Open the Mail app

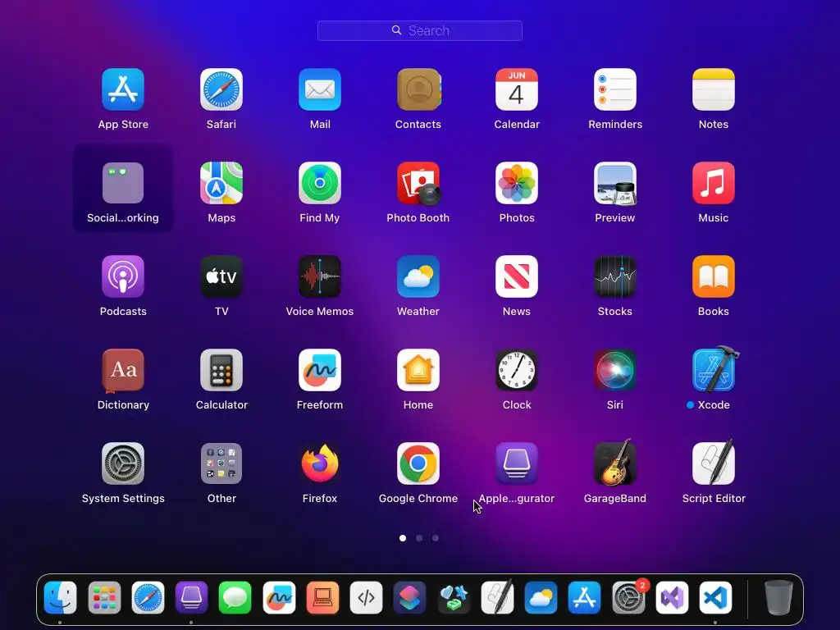point(320,89)
